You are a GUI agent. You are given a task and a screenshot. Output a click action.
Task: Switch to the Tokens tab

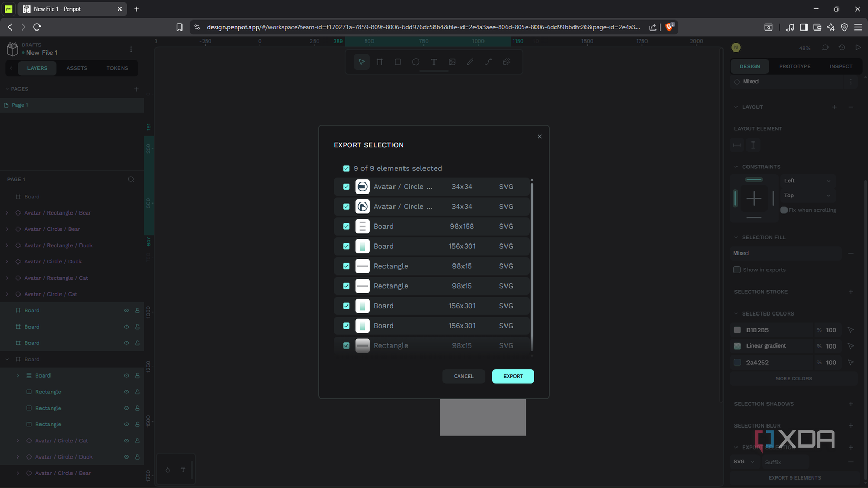[117, 68]
